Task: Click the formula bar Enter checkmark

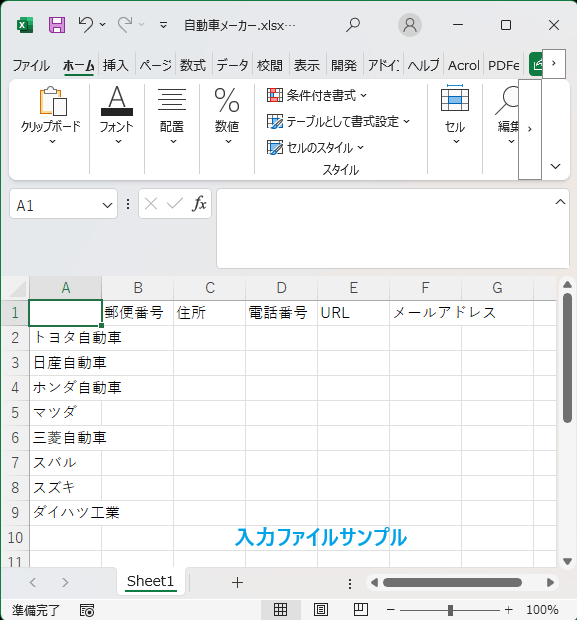Action: 174,204
